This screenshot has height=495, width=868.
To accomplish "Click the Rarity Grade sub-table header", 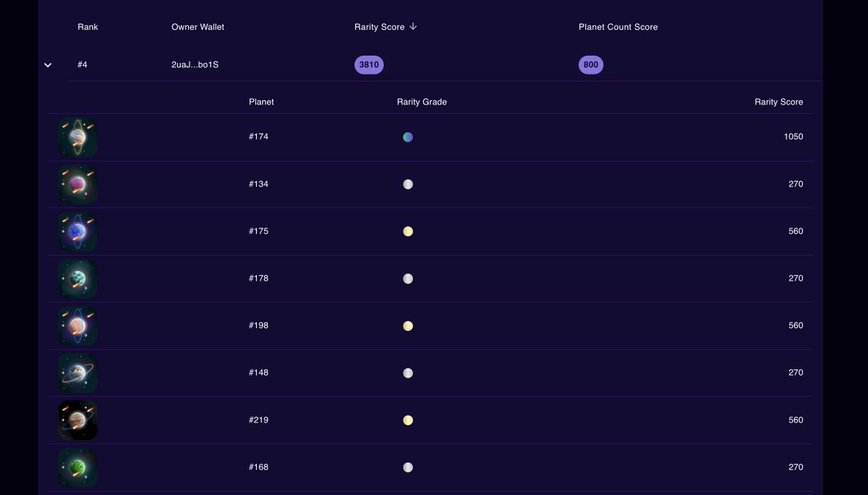I will coord(422,102).
